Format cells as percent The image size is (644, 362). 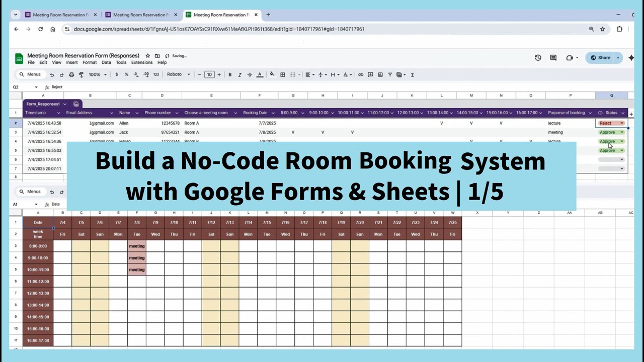126,74
